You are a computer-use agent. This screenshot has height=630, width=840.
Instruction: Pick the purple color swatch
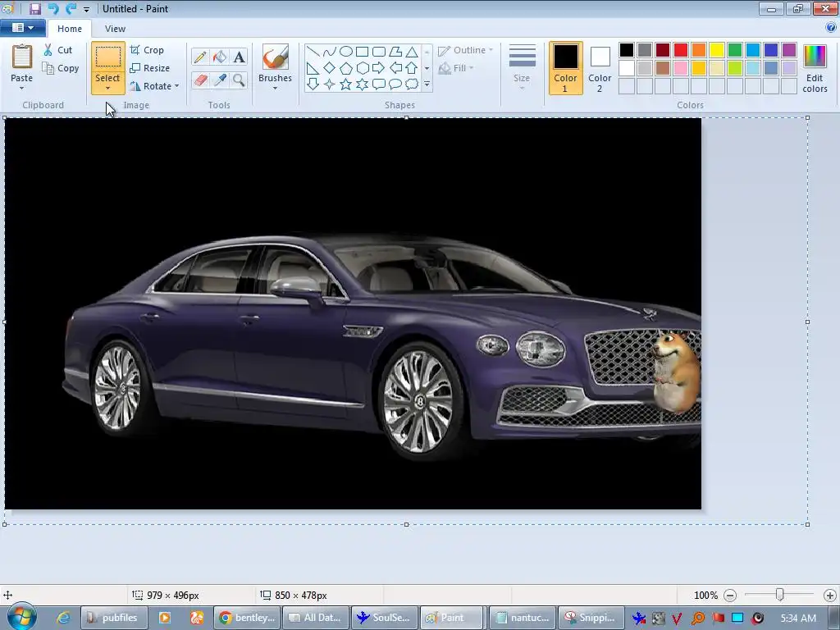click(789, 50)
